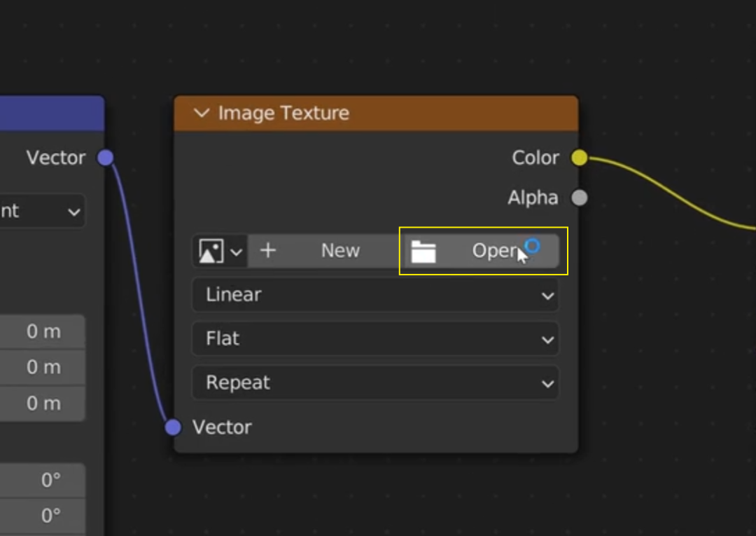This screenshot has width=756, height=536.
Task: Expand the Linear interpolation dropdown
Action: tap(375, 295)
